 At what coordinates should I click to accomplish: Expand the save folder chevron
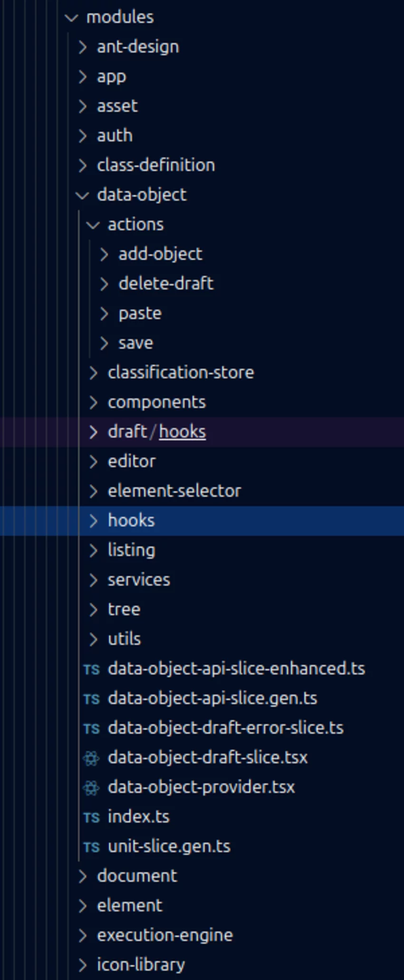(x=104, y=343)
